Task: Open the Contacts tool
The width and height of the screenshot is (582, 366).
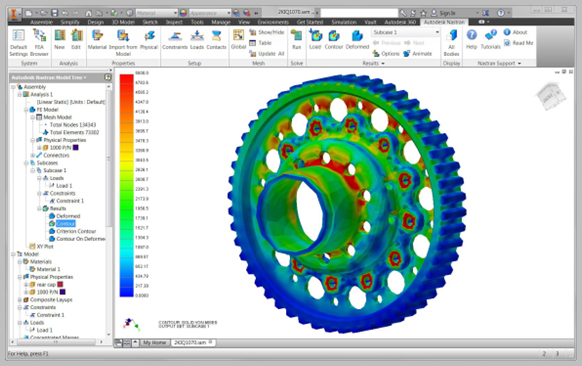Action: 216,39
